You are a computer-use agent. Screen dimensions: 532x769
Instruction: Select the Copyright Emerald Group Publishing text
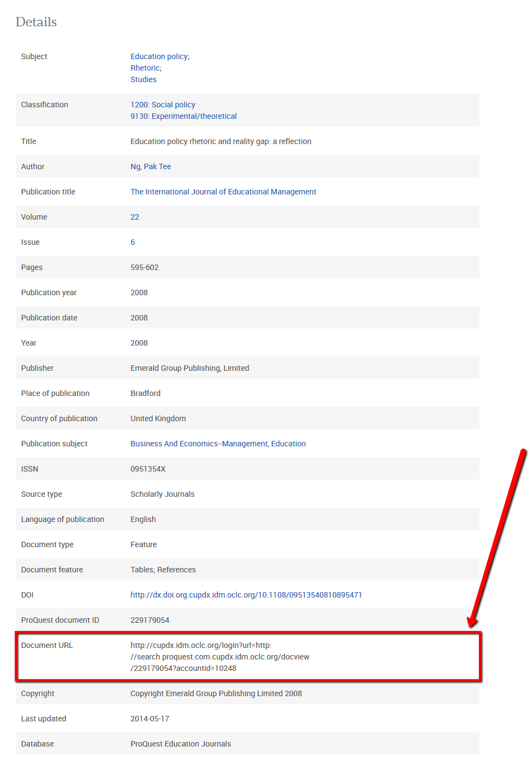(x=216, y=693)
